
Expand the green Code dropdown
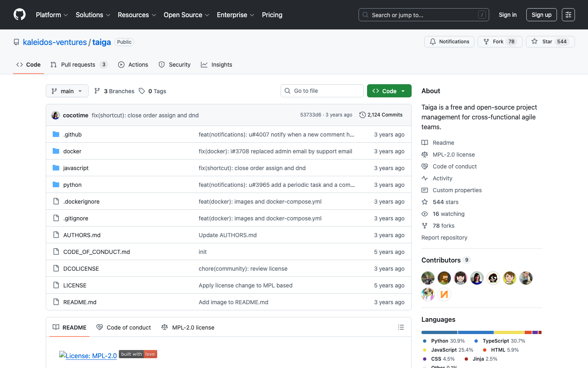(389, 91)
